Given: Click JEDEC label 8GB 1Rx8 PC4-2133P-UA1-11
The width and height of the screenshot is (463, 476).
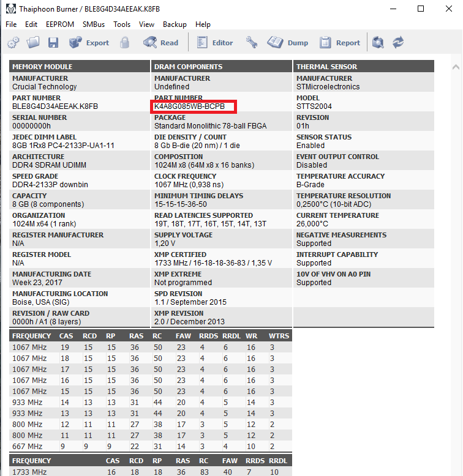Looking at the screenshot, I should point(63,146).
